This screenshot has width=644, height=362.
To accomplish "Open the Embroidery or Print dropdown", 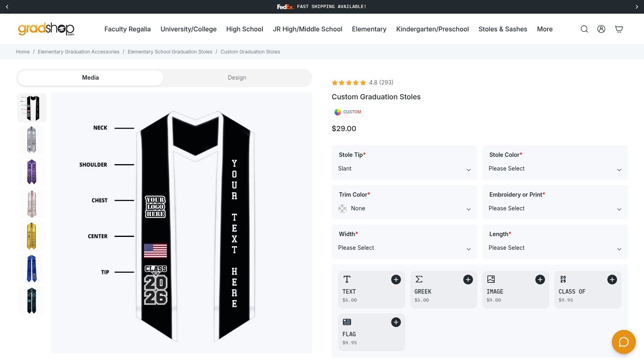I will coord(555,202).
